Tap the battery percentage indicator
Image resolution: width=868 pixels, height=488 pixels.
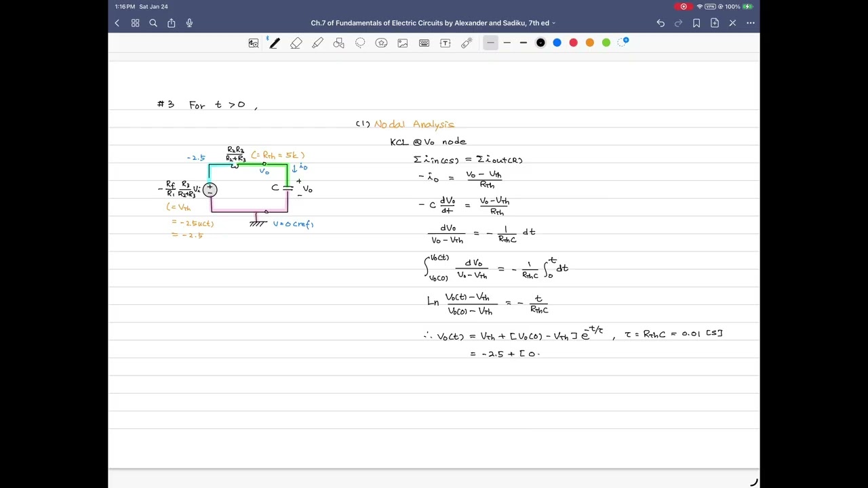(732, 7)
